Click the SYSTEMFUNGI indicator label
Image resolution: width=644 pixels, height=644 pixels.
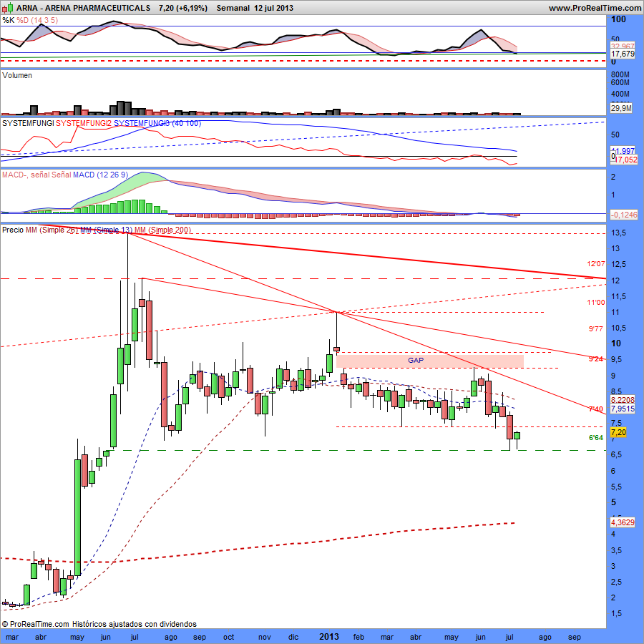coord(28,123)
